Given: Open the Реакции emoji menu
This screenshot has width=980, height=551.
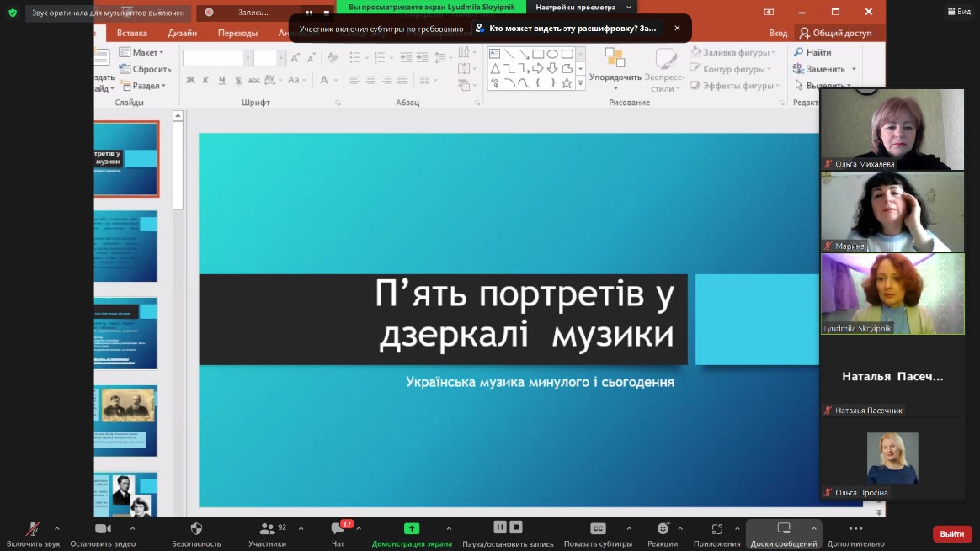Looking at the screenshot, I should click(663, 535).
